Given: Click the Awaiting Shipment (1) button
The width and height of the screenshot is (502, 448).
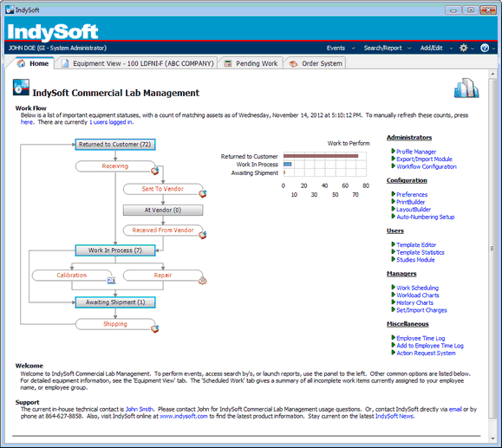Looking at the screenshot, I should tap(115, 302).
